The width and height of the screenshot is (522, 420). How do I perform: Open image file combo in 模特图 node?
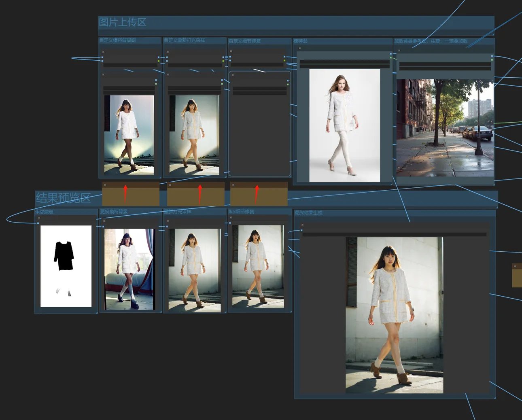tap(344, 62)
